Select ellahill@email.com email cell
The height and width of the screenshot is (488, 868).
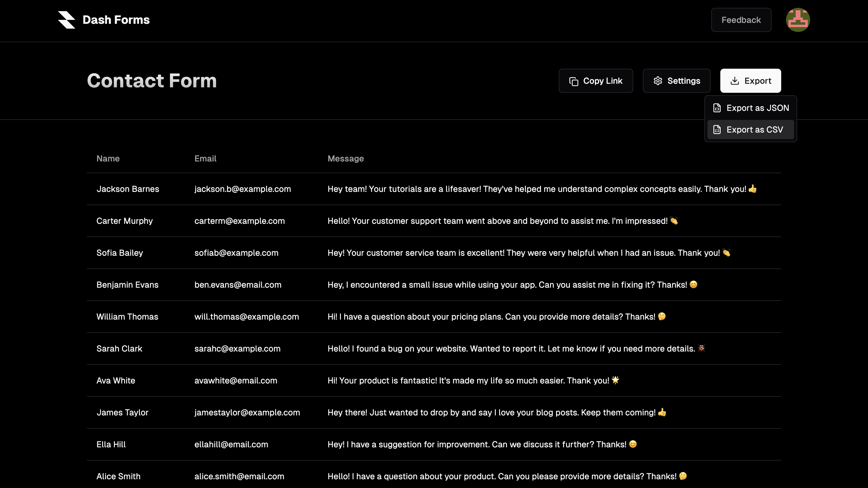tap(231, 445)
